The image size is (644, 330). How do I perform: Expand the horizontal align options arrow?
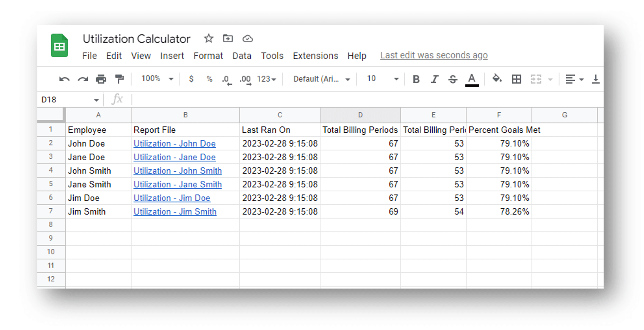point(581,80)
